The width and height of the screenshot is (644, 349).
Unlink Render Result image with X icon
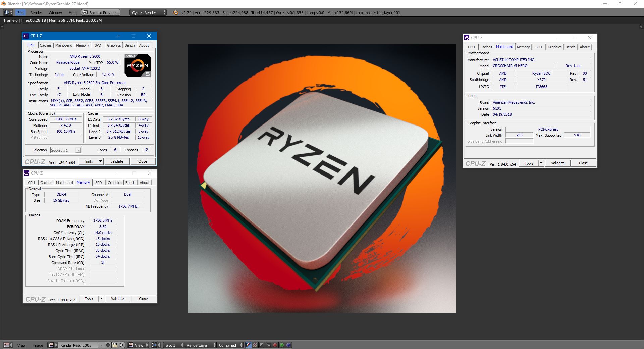121,345
